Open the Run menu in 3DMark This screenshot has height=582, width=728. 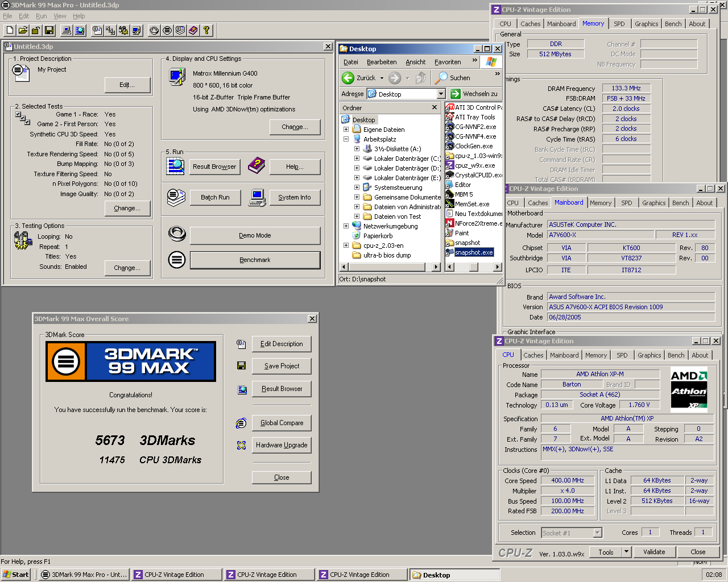(42, 16)
